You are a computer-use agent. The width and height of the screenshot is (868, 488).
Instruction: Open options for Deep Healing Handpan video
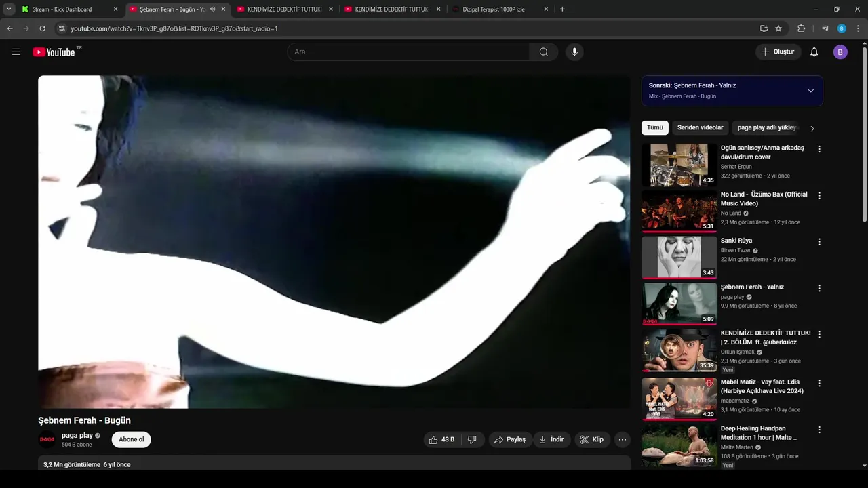coord(819,430)
